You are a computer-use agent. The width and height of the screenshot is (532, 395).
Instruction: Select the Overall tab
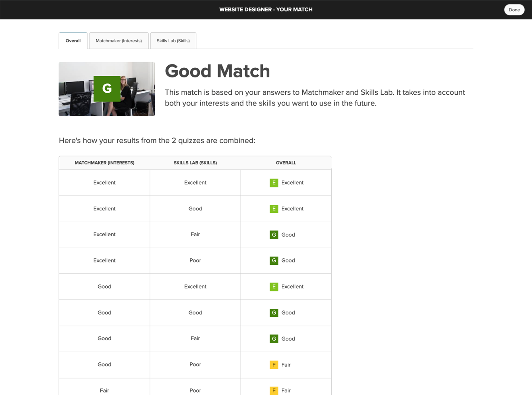(x=73, y=41)
